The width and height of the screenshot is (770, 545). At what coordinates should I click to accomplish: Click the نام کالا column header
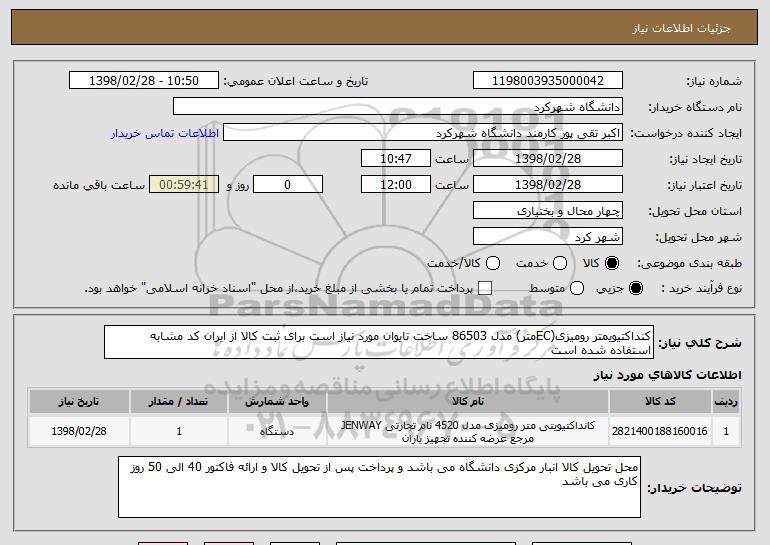pos(468,402)
